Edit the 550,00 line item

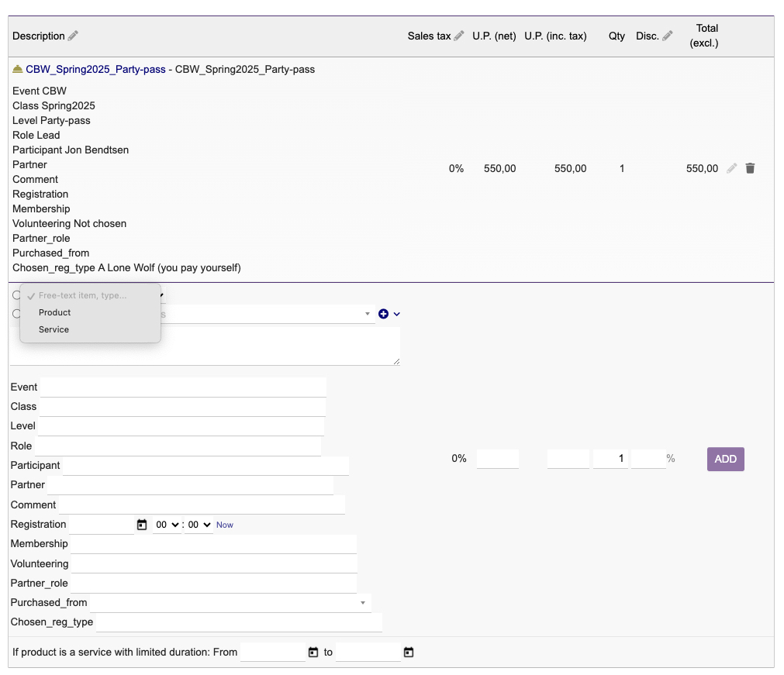(x=732, y=168)
